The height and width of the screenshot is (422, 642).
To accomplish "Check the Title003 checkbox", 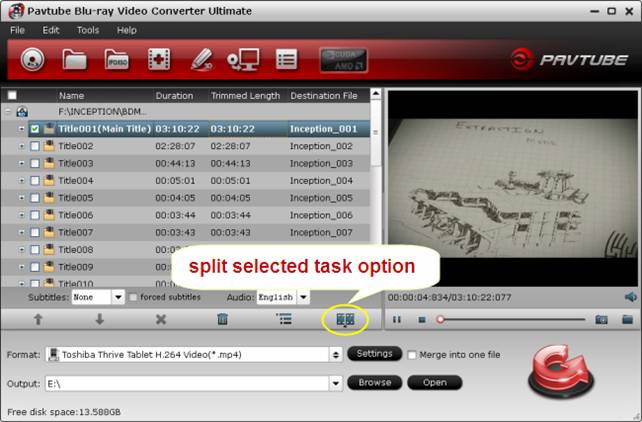I will (x=35, y=163).
